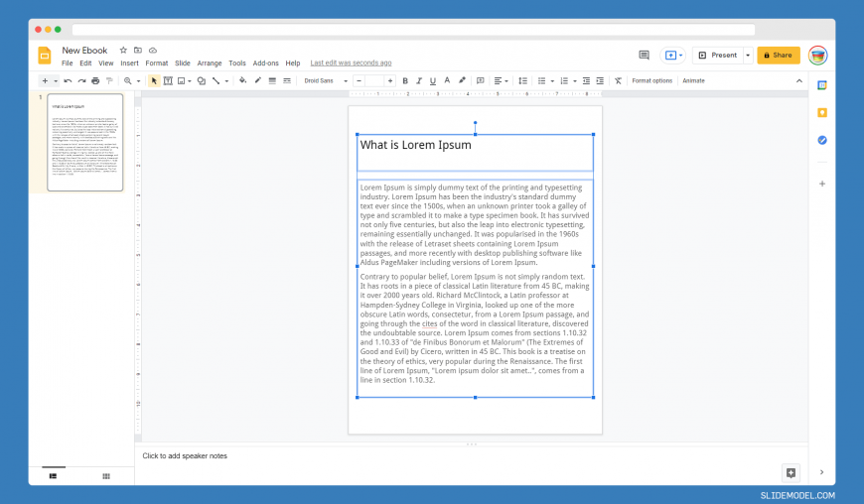Click the insert image icon
The image size is (864, 504).
click(x=182, y=81)
